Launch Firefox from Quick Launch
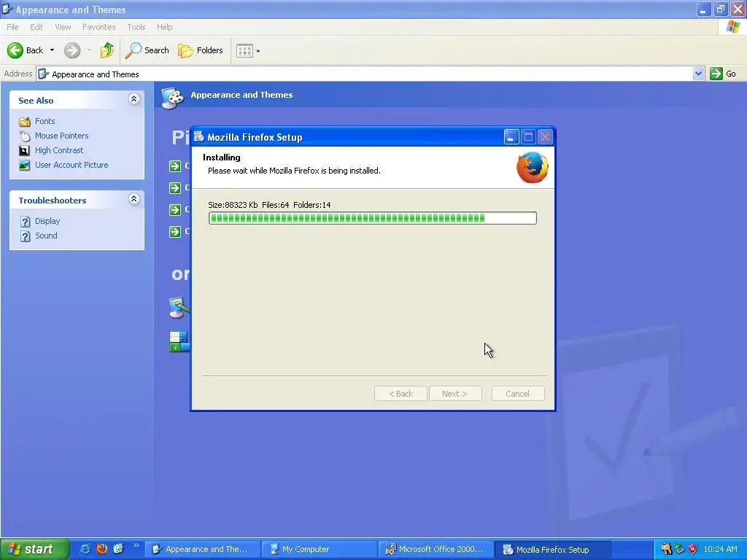 click(x=101, y=548)
